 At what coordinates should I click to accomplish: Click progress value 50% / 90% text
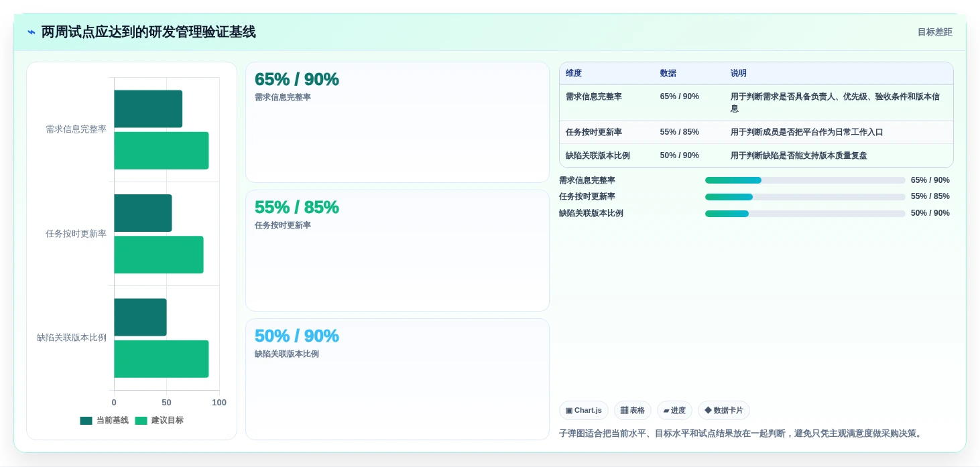coord(930,213)
